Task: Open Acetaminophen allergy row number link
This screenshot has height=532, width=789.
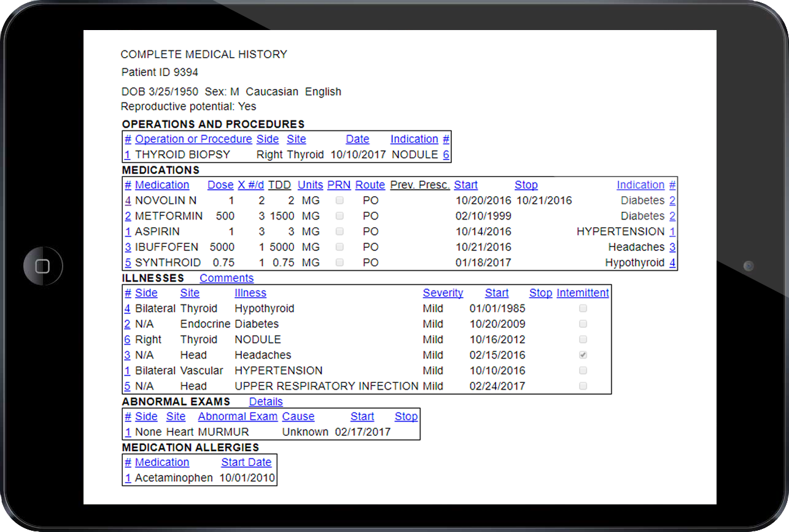Action: coord(128,478)
